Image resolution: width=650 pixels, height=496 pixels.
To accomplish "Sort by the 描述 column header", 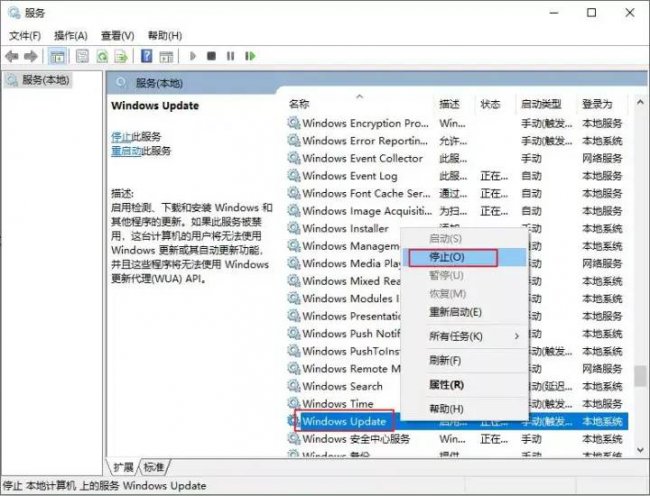I will [454, 104].
